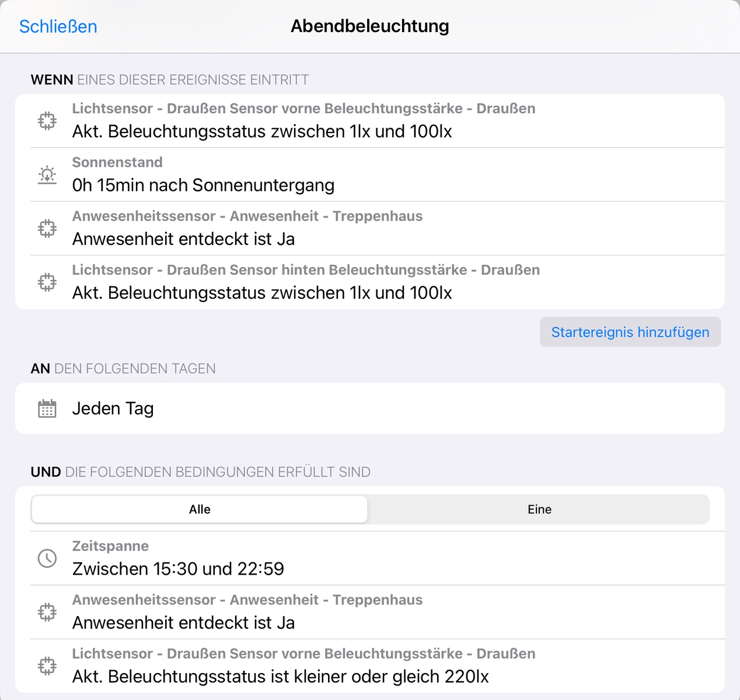Click the calendar icon beside Jeden Tag
The width and height of the screenshot is (740, 700).
[47, 408]
